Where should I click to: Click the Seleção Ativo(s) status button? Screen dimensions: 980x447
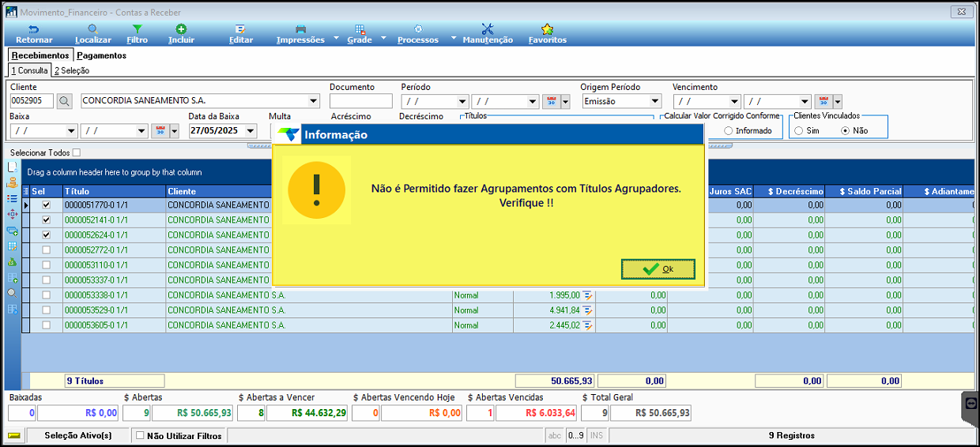tap(77, 435)
